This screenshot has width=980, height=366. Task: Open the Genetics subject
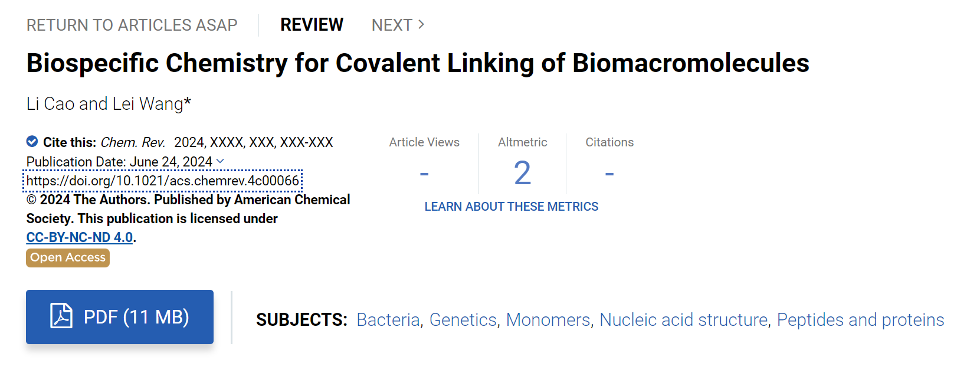pyautogui.click(x=463, y=320)
